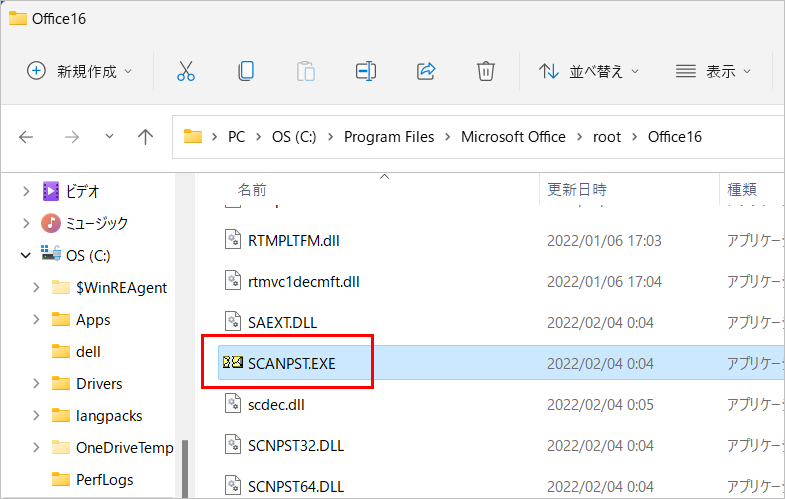The width and height of the screenshot is (785, 499).
Task: Expand the Apps folder node
Action: pos(36,319)
